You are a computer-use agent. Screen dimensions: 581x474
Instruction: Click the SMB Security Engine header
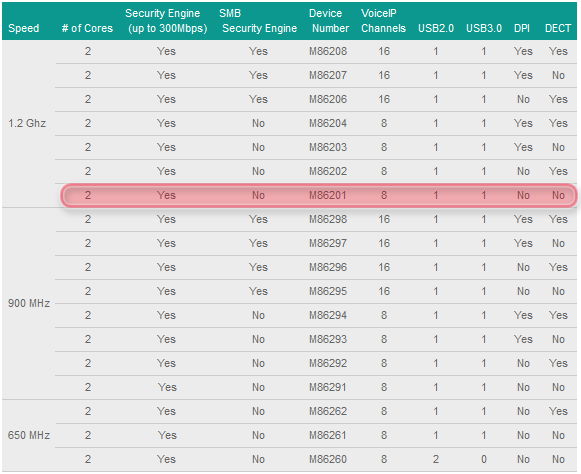click(258, 21)
